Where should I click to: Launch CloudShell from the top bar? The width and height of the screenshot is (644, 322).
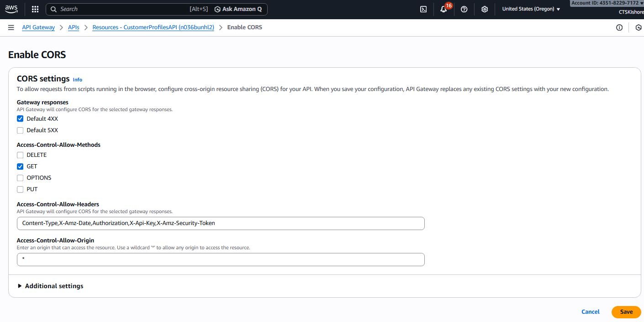point(423,9)
